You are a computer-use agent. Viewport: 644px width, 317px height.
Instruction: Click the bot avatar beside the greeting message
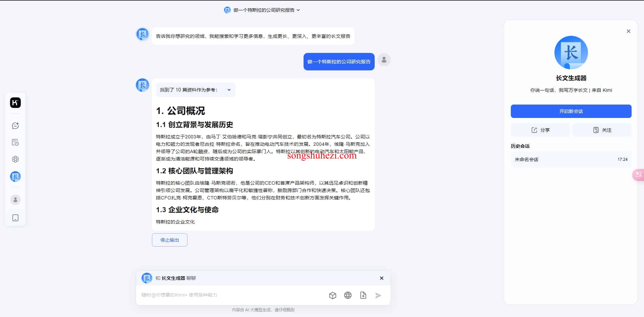coord(143,34)
